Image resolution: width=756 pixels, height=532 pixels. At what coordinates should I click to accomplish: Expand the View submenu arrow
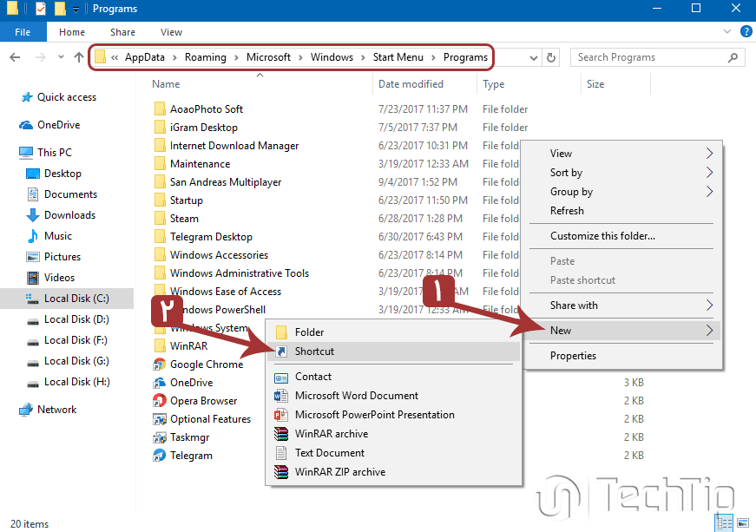[709, 154]
